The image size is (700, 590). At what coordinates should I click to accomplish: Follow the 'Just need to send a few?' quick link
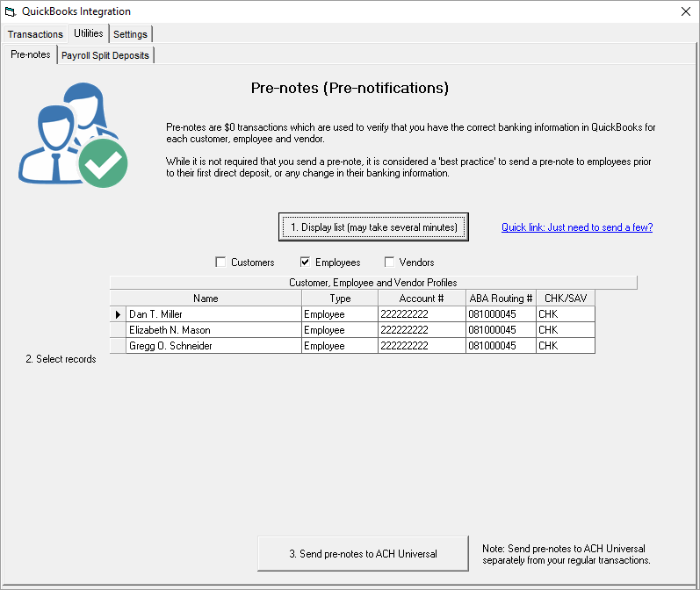coord(577,227)
